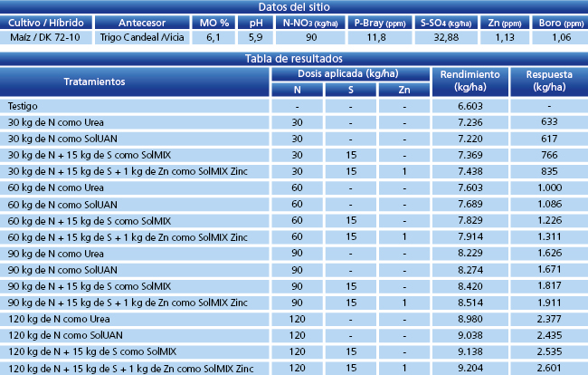588x375 pixels.
Task: Select the response value 1.000
Action: (x=547, y=187)
